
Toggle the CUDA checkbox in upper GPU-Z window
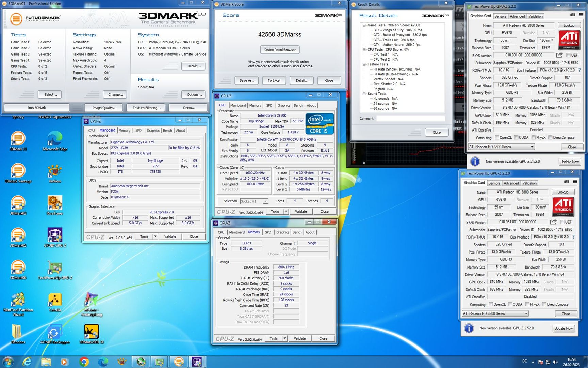(516, 137)
